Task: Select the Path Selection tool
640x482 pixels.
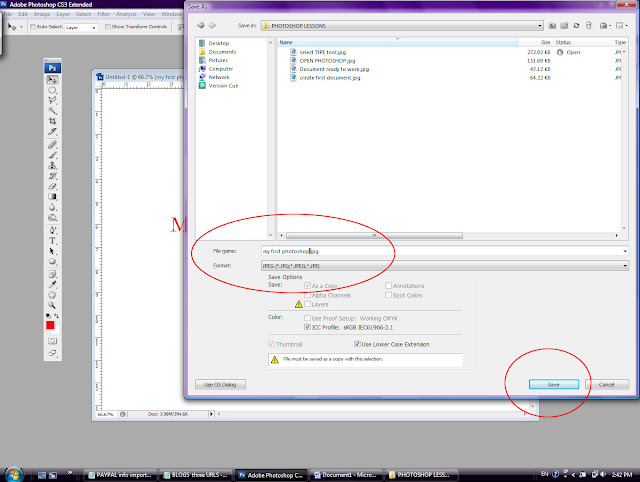Action: (x=52, y=251)
